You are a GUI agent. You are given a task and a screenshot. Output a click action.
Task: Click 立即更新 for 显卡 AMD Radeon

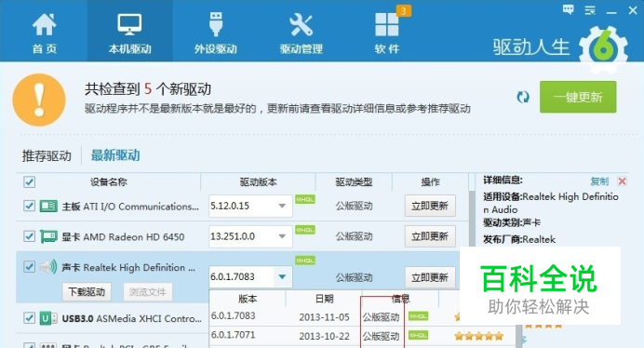430,236
